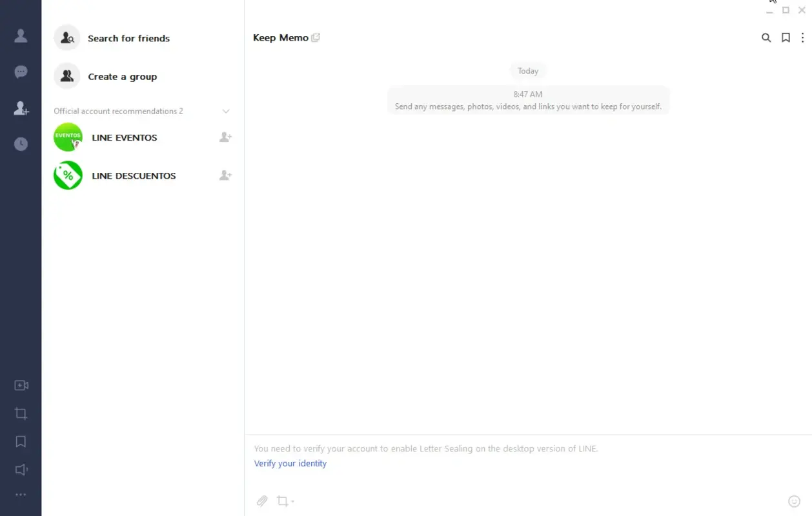Add LINE EVENTOS as a friend
812x516 pixels.
(225, 137)
